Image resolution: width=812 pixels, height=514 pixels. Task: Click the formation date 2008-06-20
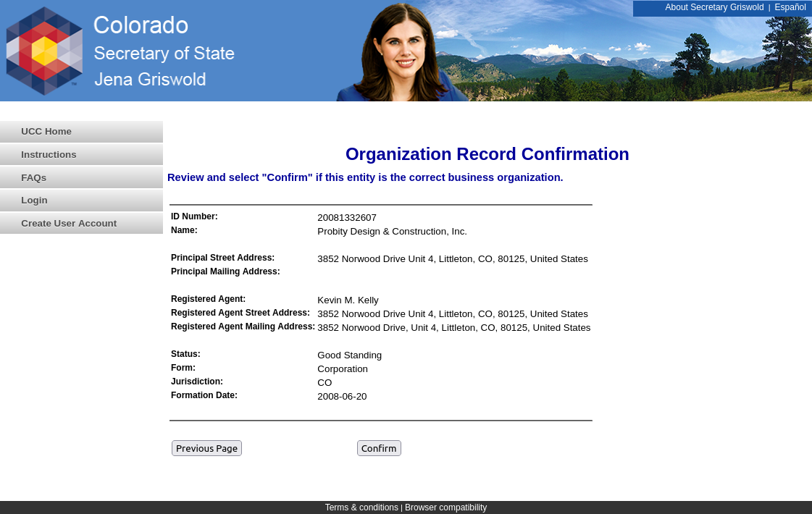(342, 397)
